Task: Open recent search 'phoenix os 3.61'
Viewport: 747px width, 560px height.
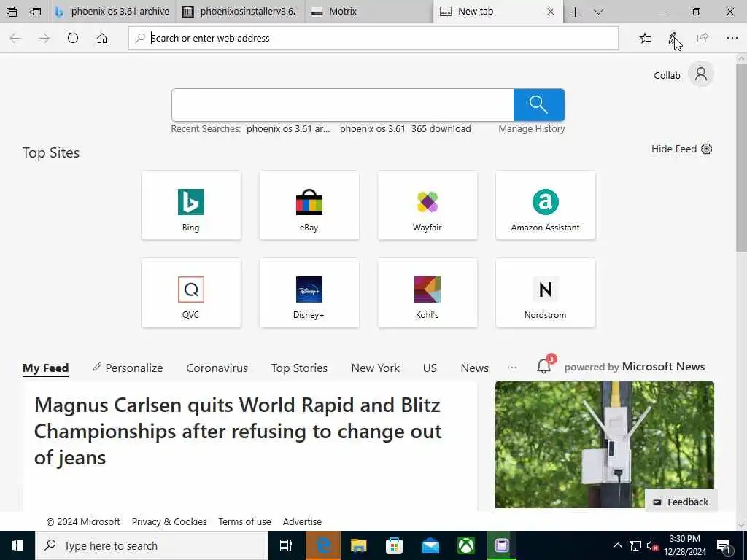Action: click(373, 129)
